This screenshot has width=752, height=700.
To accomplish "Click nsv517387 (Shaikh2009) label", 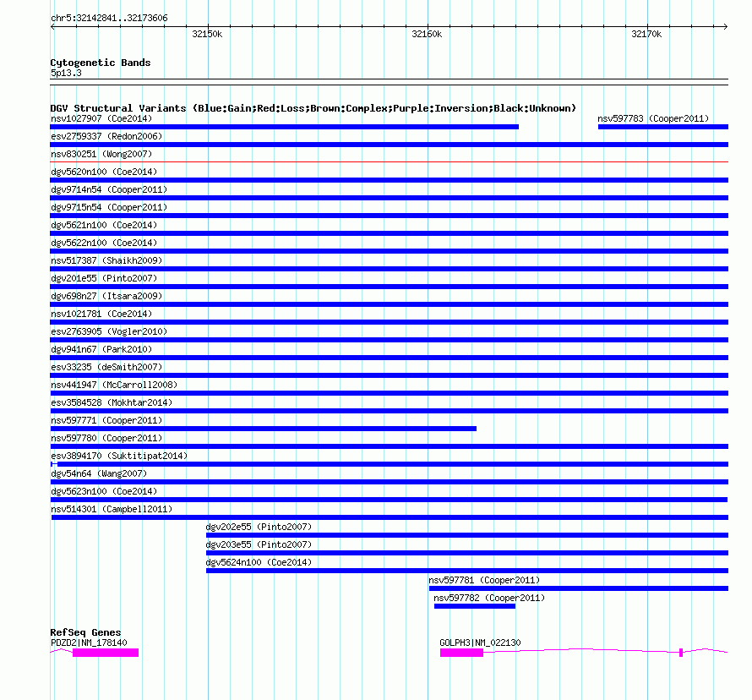I will 106,260.
